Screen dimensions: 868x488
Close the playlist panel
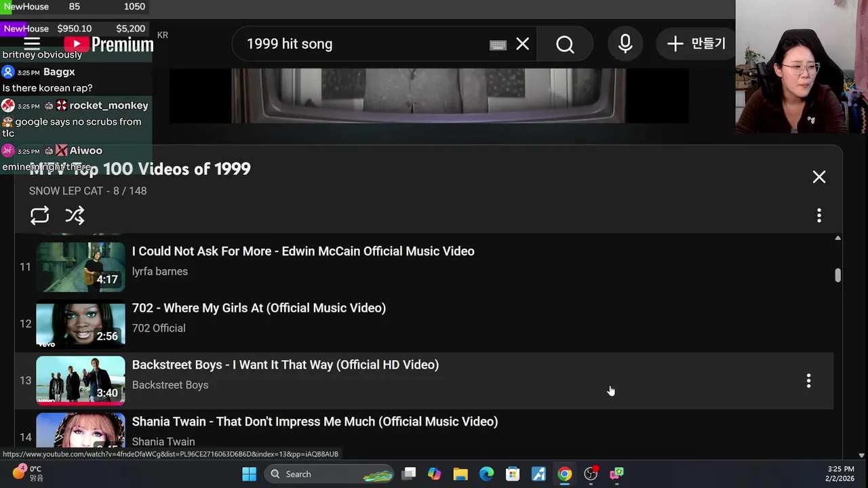point(819,177)
